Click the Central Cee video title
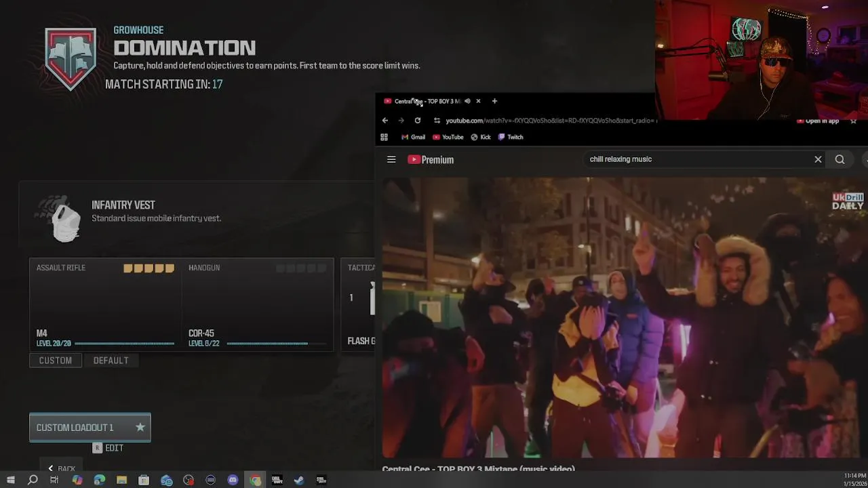The image size is (868, 488). (x=478, y=469)
